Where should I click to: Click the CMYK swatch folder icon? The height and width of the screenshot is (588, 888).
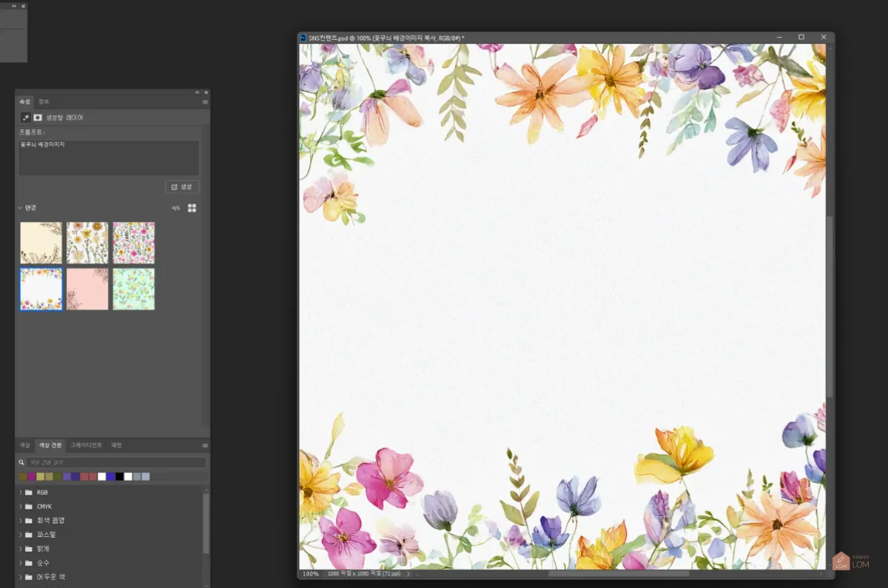(29, 507)
